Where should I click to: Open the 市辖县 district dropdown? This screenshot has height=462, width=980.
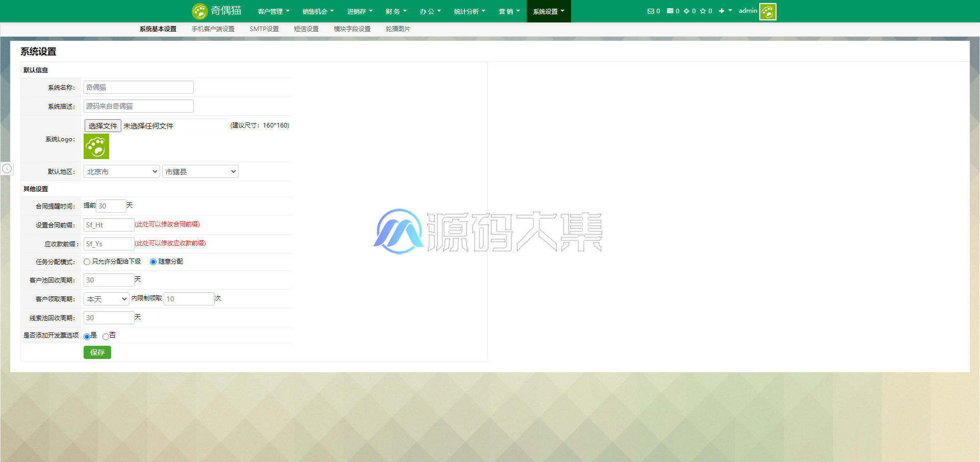click(x=200, y=172)
